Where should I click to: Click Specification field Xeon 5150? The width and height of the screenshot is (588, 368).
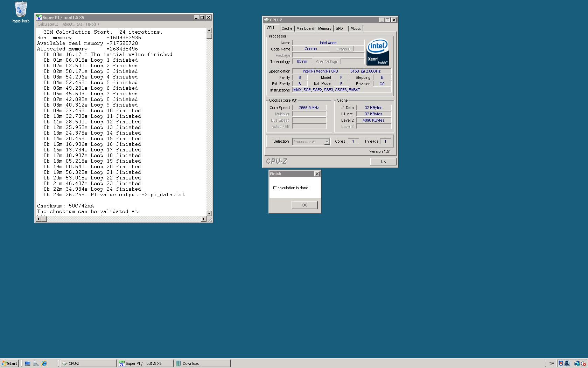pyautogui.click(x=342, y=71)
